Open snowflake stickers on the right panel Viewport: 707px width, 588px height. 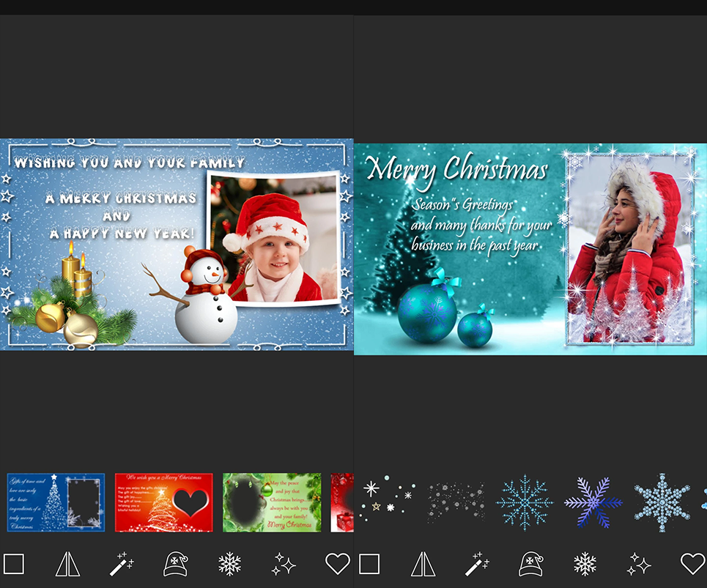[x=585, y=563]
